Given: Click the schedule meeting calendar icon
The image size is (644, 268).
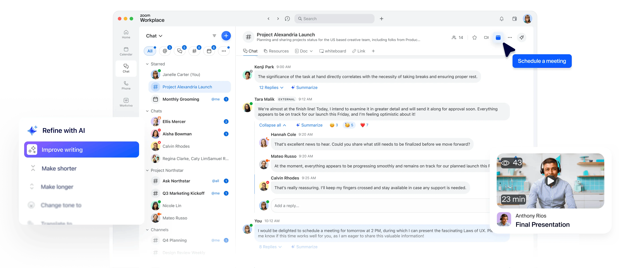Looking at the screenshot, I should point(498,38).
